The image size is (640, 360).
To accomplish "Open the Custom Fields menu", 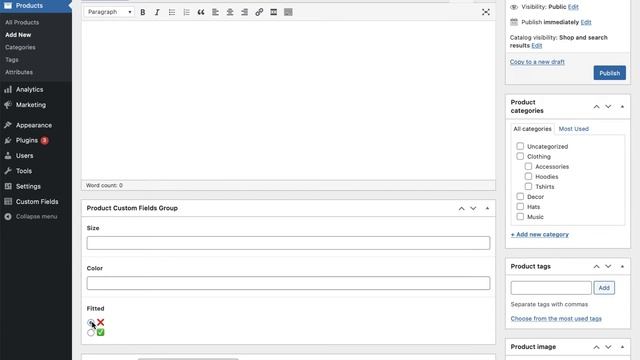I will click(36, 202).
